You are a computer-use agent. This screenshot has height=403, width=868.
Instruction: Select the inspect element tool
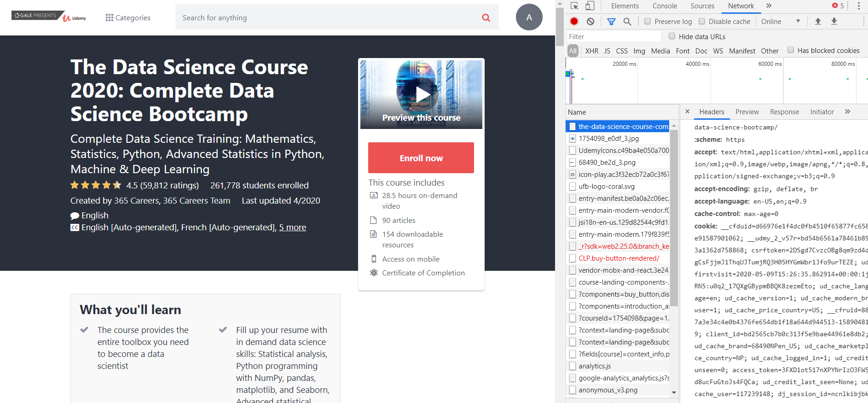point(574,6)
